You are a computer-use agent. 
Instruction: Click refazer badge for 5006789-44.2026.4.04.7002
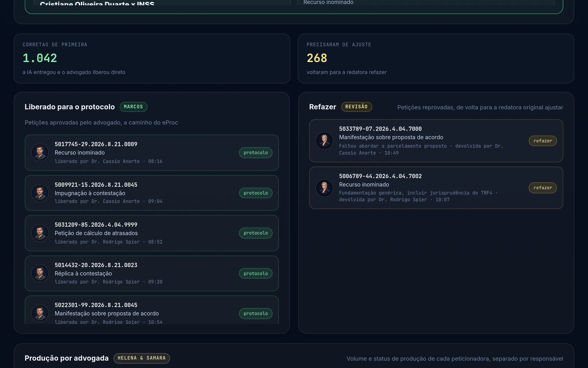coord(543,188)
